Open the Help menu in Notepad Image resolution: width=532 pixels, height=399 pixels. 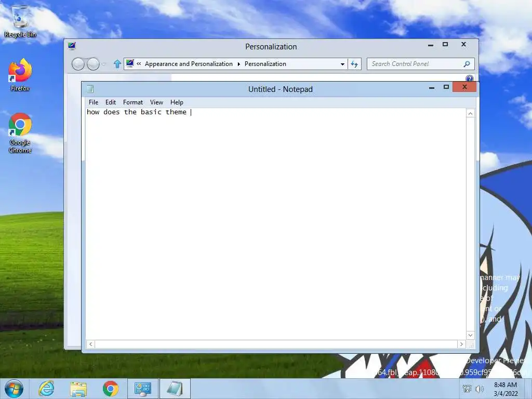[x=177, y=102]
